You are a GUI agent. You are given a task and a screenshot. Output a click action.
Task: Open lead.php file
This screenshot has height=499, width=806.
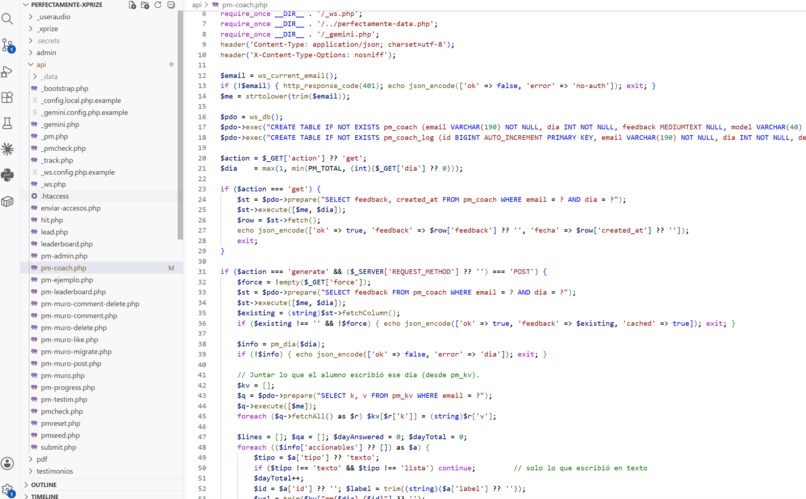pyautogui.click(x=54, y=232)
